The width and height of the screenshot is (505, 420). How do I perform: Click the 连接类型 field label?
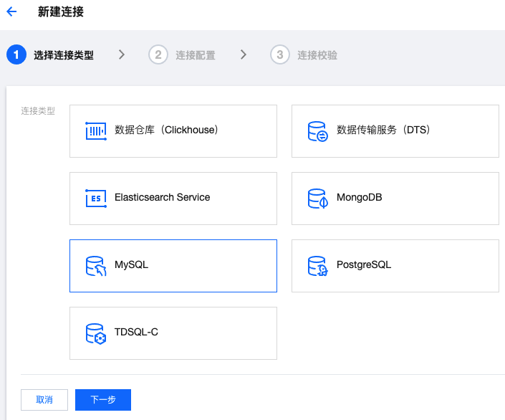coord(38,111)
